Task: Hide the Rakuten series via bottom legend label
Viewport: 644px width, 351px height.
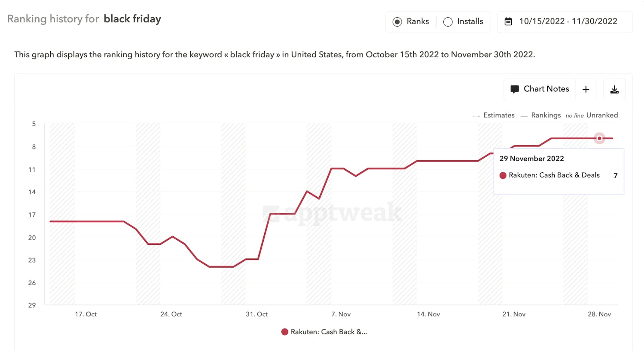Action: [x=329, y=332]
